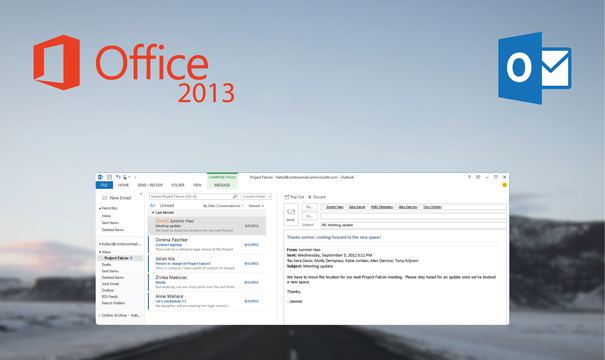Toggle the Newest sort order

pyautogui.click(x=256, y=206)
